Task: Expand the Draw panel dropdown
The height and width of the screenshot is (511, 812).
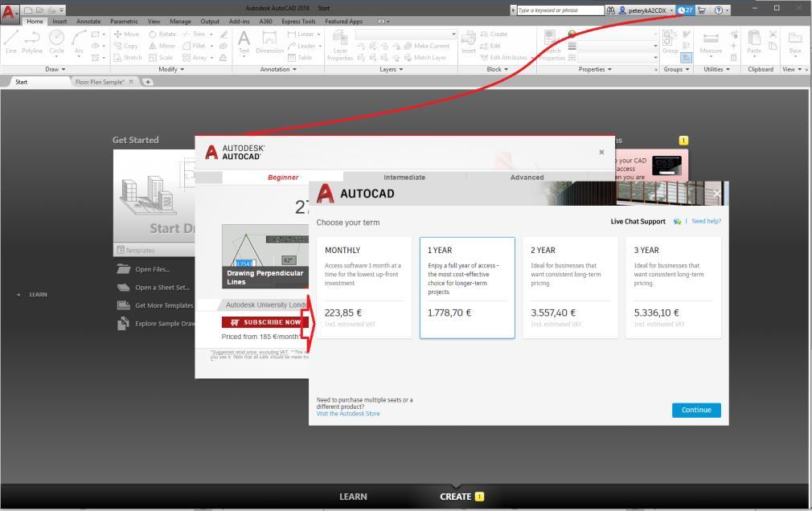Action: [55, 69]
